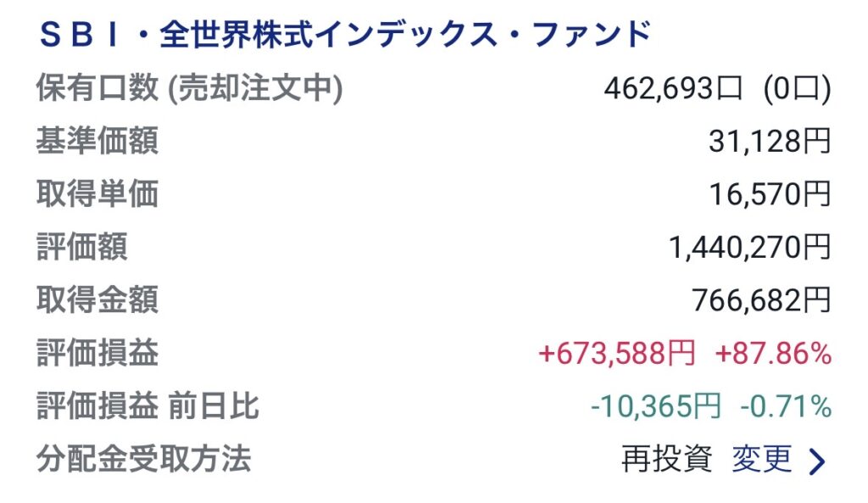Click the 分配金受取方法 label
The height and width of the screenshot is (503, 868).
[143, 460]
